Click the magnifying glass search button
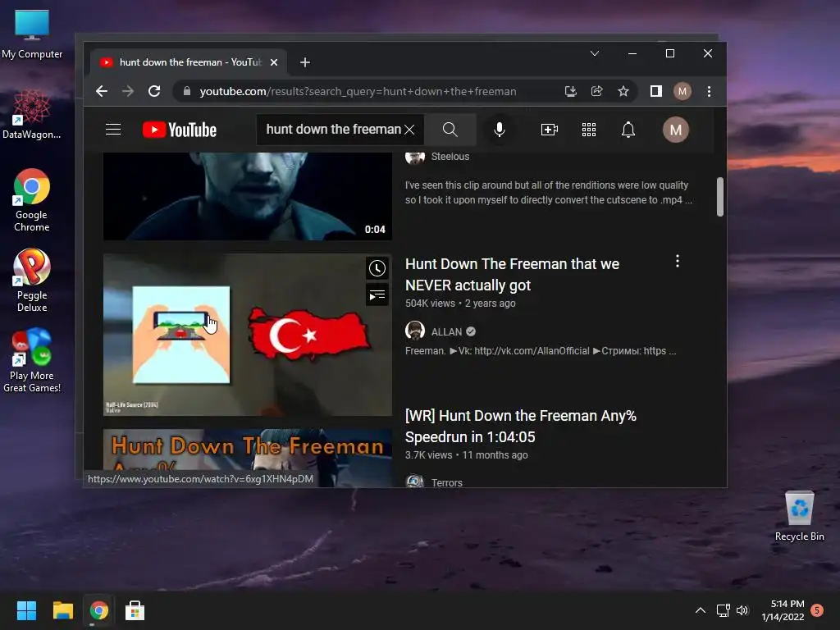The width and height of the screenshot is (840, 630). coord(450,130)
